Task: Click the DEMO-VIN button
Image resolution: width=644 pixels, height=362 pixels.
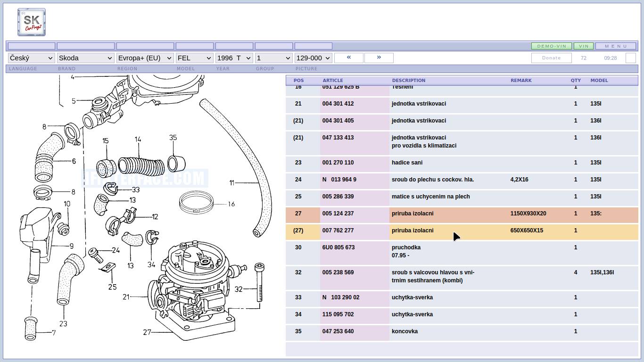Action: coord(552,46)
